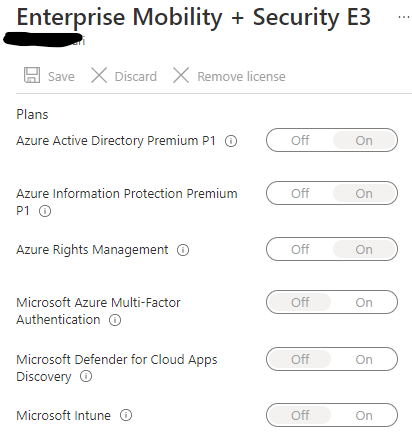412x441 pixels.
Task: Click the Save button label
Action: [61, 77]
